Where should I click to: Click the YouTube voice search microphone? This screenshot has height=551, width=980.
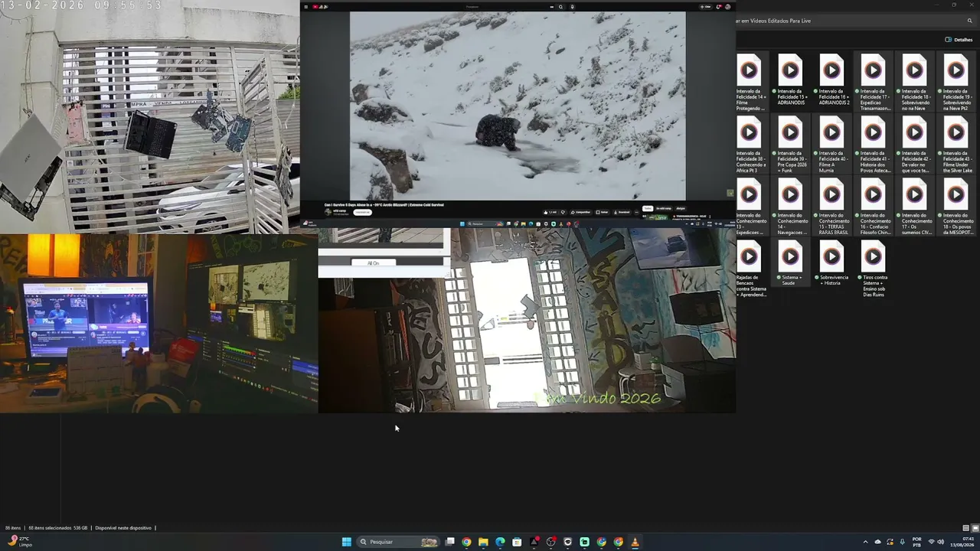[572, 7]
